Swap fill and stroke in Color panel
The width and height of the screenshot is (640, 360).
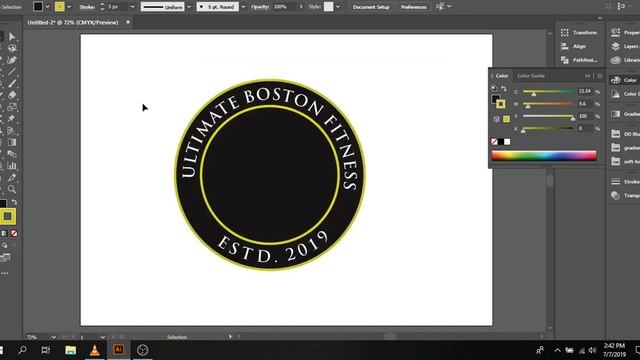[x=504, y=89]
